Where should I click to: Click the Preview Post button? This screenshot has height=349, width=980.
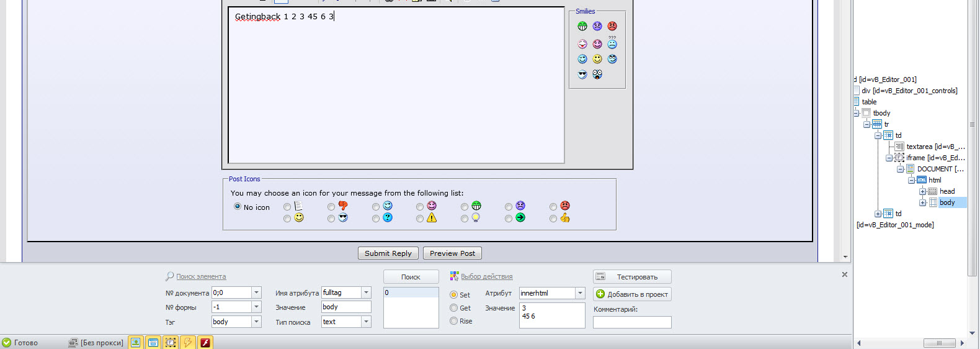pos(452,253)
